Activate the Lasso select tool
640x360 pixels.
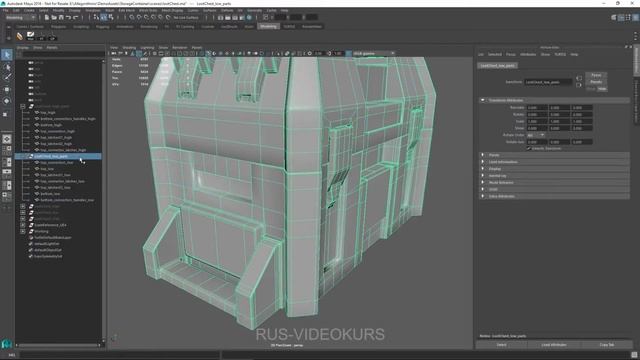[7, 67]
